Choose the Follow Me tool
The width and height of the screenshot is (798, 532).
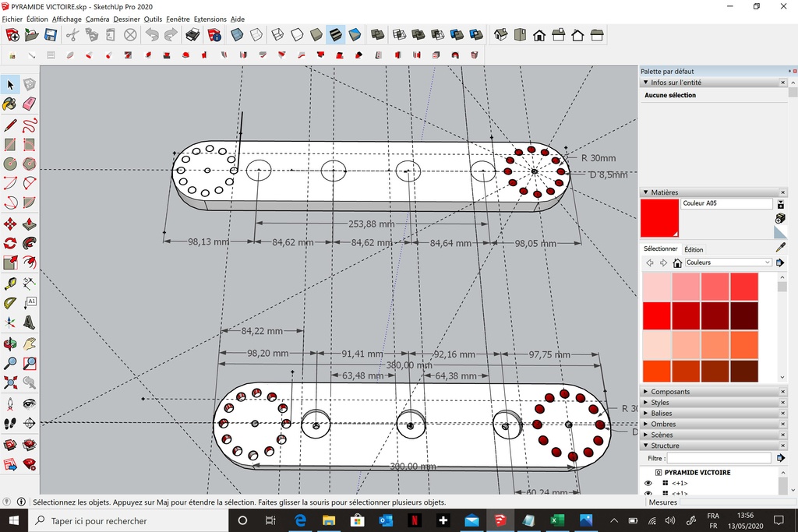[30, 243]
